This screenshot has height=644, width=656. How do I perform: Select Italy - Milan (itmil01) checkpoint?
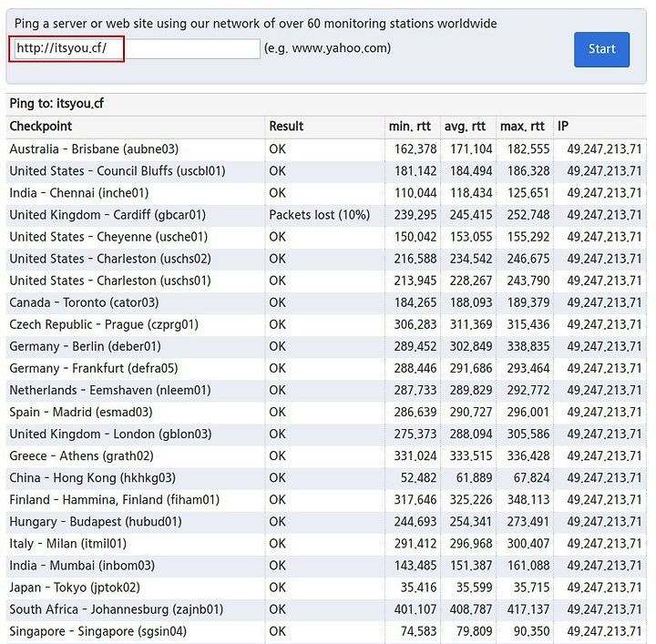coord(67,544)
